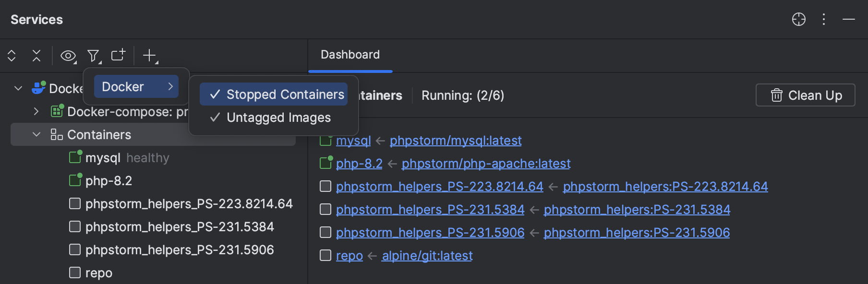Collapse the Containers tree node
The height and width of the screenshot is (284, 868).
[x=36, y=134]
